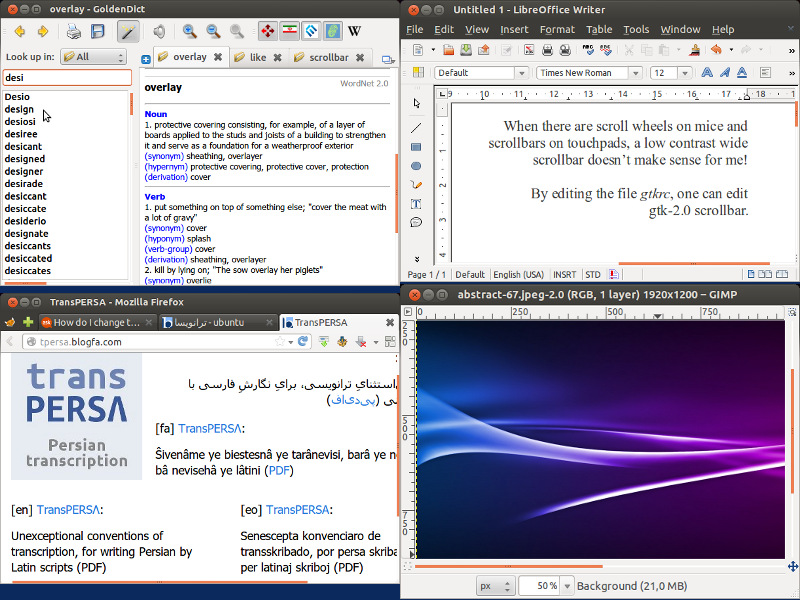Open the 'Look up in' All dropdown
Image resolution: width=800 pixels, height=600 pixels.
[92, 57]
